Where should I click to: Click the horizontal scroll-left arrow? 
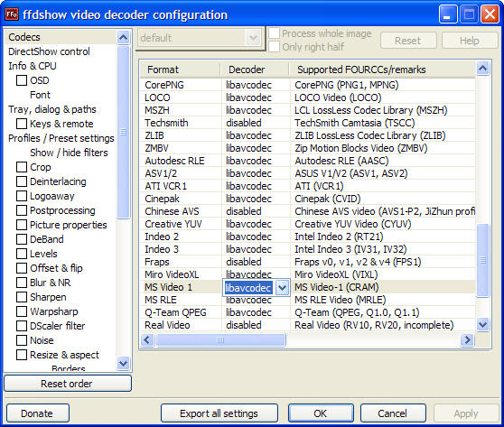pyautogui.click(x=147, y=340)
